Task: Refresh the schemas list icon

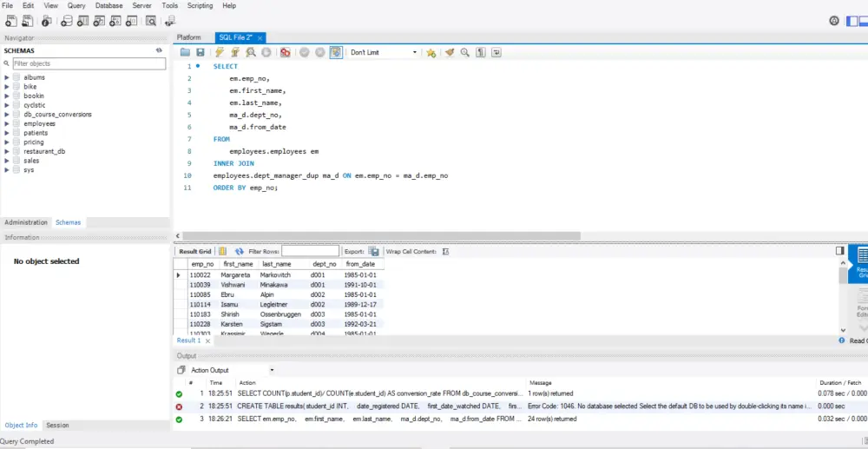Action: (159, 50)
